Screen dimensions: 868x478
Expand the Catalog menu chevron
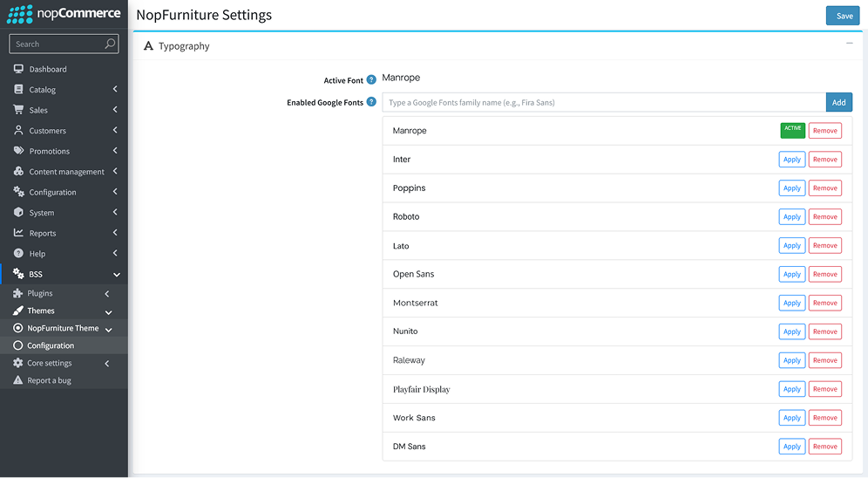pos(115,89)
